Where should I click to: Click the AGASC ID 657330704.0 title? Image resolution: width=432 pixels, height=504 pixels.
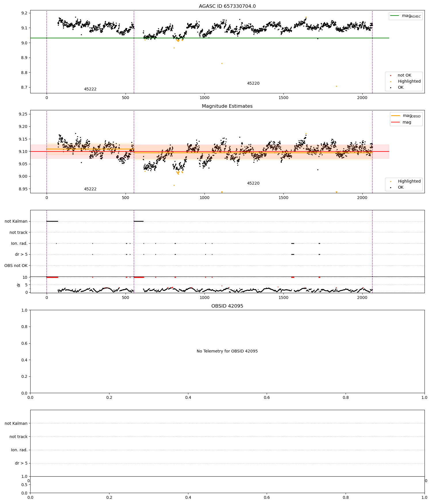click(227, 6)
